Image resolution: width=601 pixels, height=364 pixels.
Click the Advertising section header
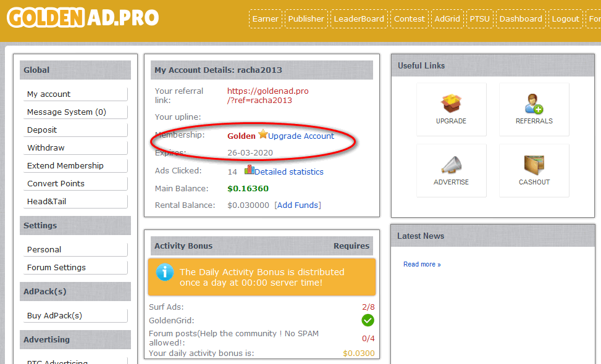(x=75, y=339)
